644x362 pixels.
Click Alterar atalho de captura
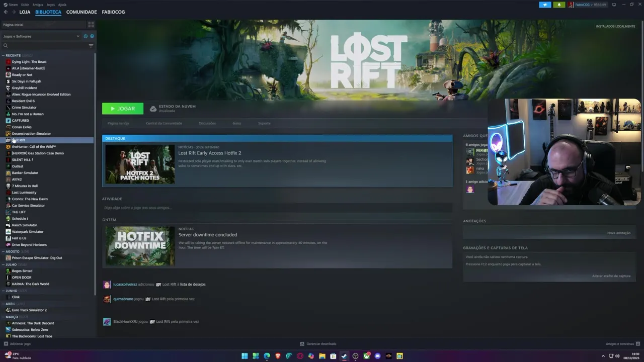point(611,276)
